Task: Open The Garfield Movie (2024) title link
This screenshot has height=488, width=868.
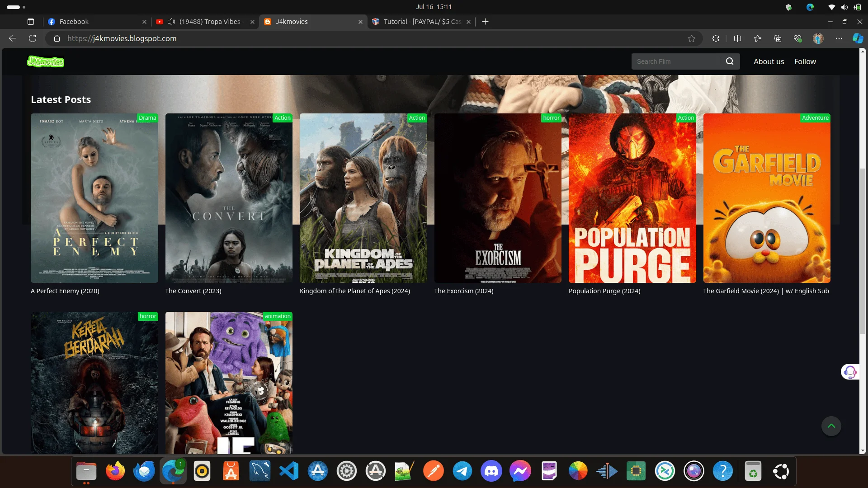Action: (x=766, y=291)
